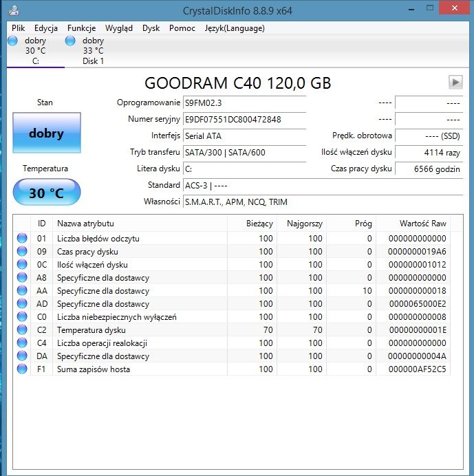Screen dimensions: 474x476
Task: Click blue status orb of attribute F1
Action: tap(22, 369)
